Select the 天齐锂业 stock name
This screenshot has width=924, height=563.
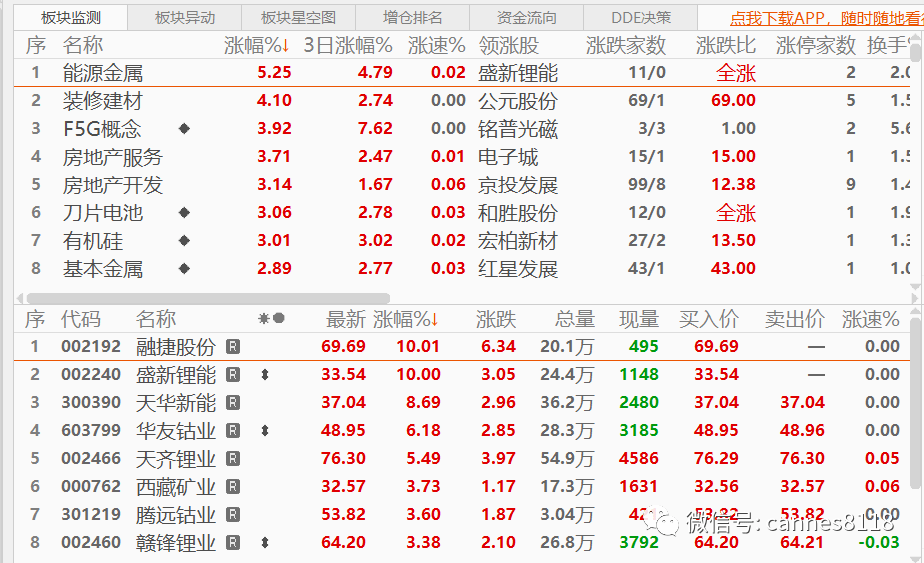point(176,459)
